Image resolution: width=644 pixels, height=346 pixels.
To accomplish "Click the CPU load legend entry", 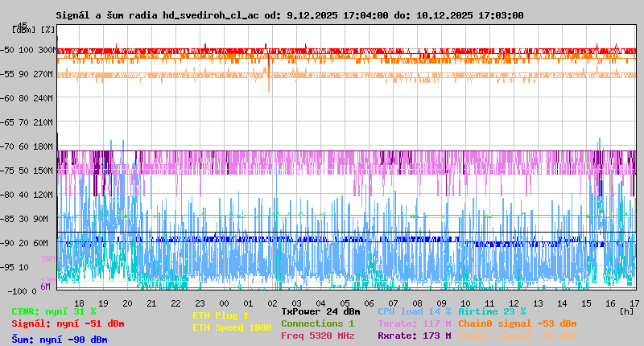I will pos(414,311).
